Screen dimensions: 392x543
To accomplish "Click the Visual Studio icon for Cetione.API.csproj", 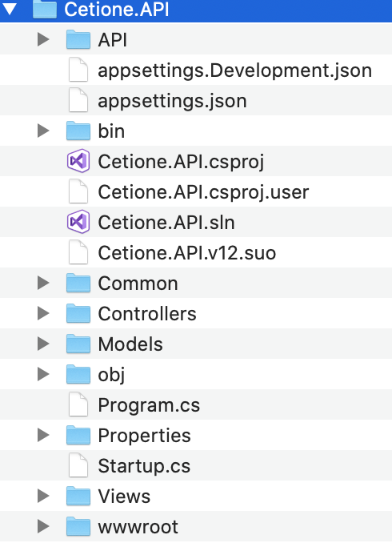I will [x=78, y=161].
